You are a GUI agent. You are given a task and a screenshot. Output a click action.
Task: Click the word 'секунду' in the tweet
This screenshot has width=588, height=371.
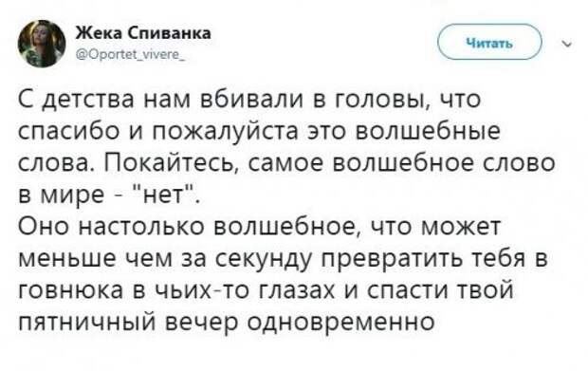[264, 261]
